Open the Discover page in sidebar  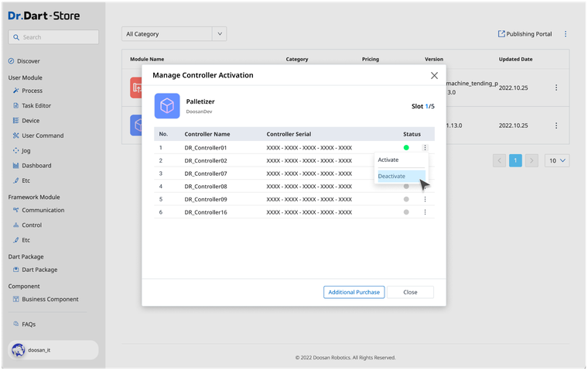[x=28, y=61]
